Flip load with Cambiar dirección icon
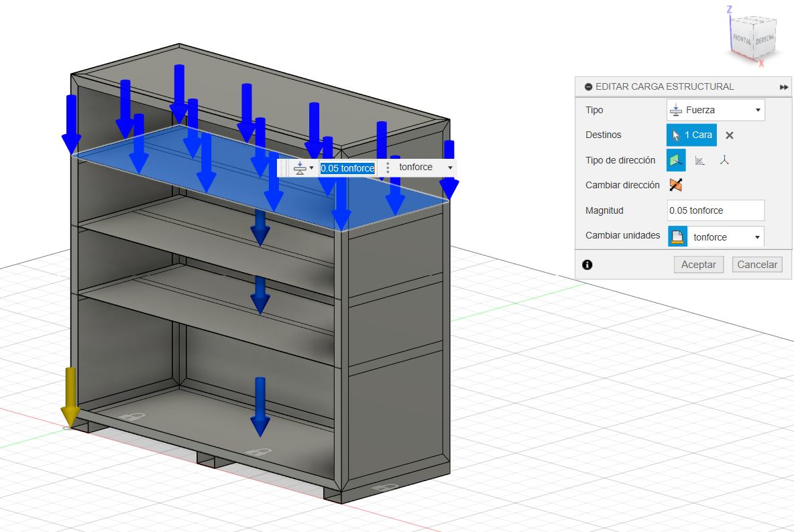The width and height of the screenshot is (794, 532). click(x=675, y=185)
